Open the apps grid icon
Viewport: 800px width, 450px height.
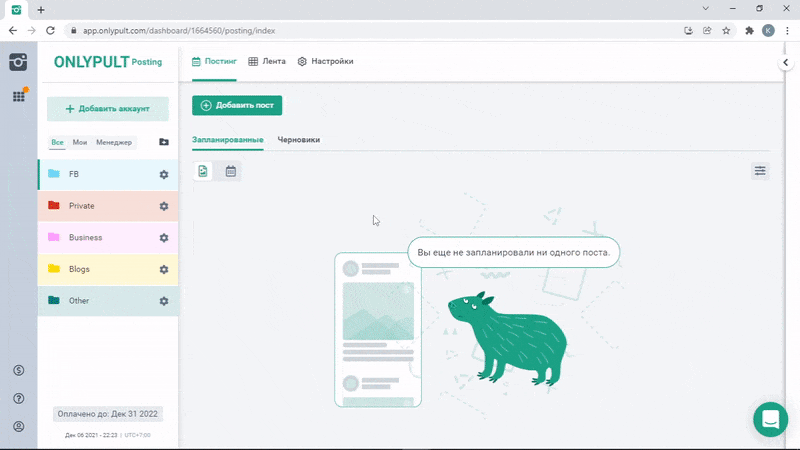coord(18,96)
